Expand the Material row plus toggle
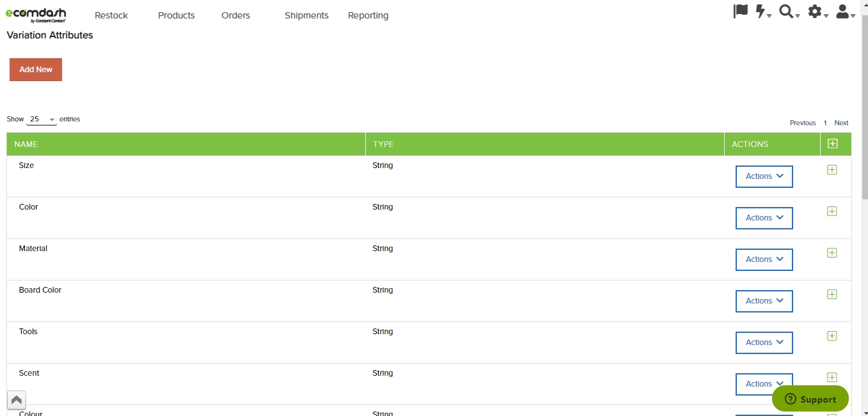 832,252
